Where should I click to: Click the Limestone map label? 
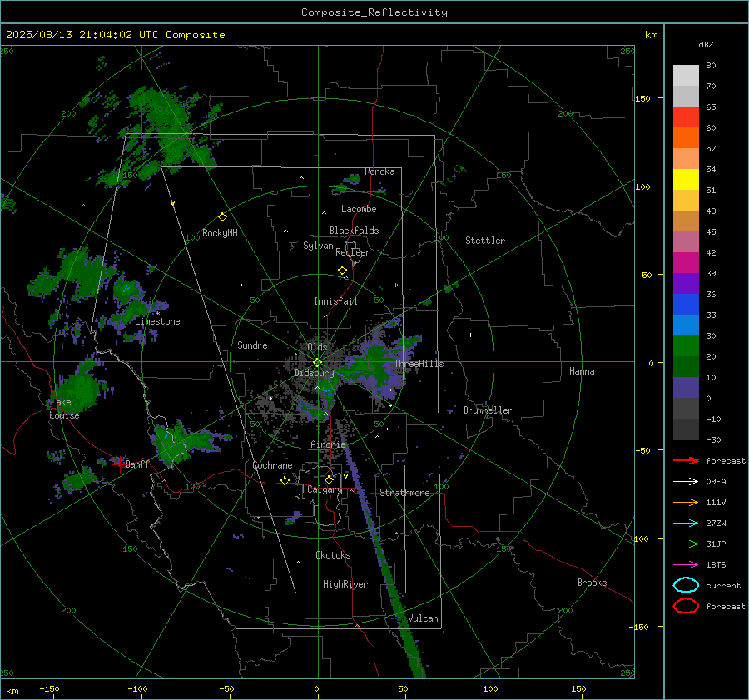pyautogui.click(x=157, y=321)
